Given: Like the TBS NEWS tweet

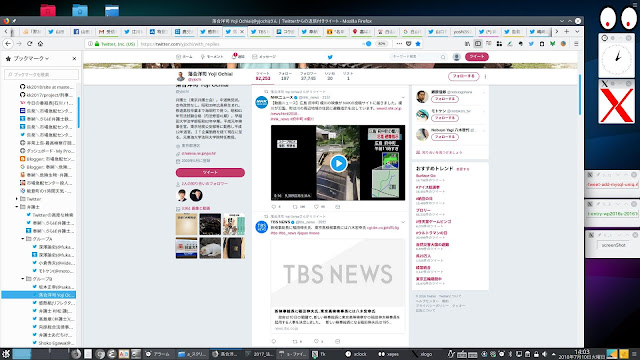Looking at the screenshot, I should coord(316,341).
